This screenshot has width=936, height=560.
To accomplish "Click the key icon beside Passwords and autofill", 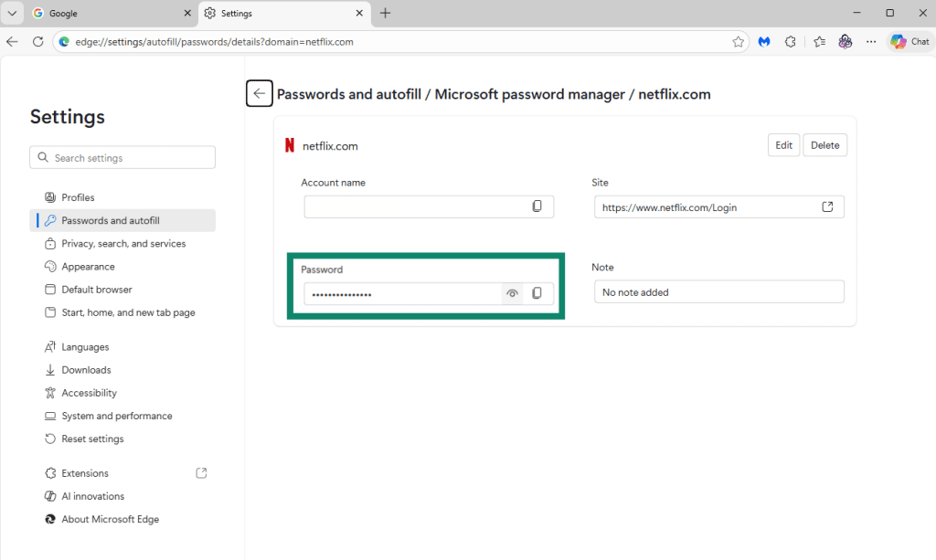I will [50, 221].
